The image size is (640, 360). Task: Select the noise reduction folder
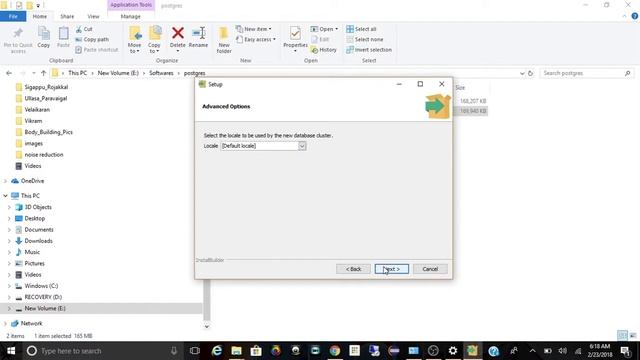(44, 155)
